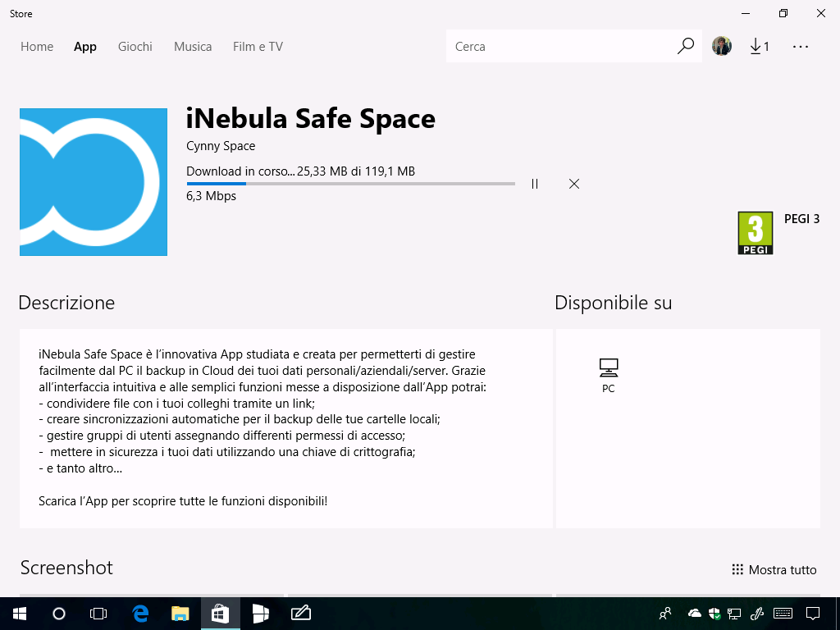Image resolution: width=840 pixels, height=630 pixels.
Task: Select the App tab
Action: [85, 47]
